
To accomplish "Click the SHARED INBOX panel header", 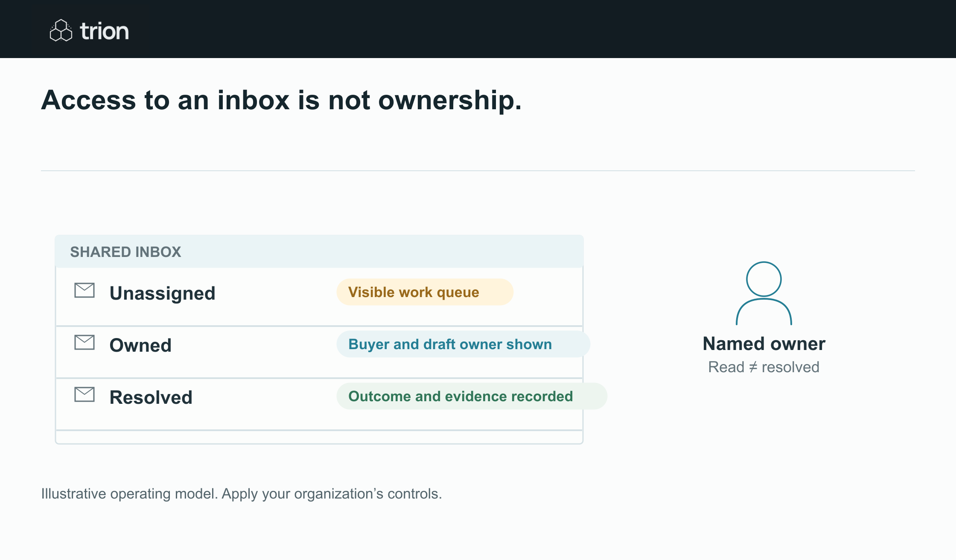I will coord(319,251).
